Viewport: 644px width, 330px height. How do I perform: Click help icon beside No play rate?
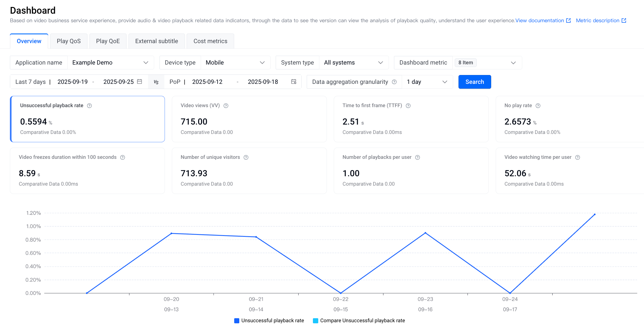[x=538, y=106]
